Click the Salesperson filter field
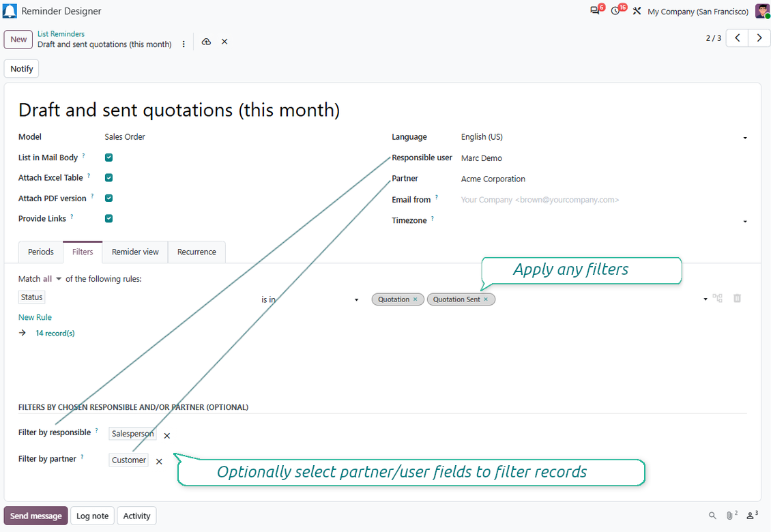Screen dimensions: 771x532 [132, 434]
